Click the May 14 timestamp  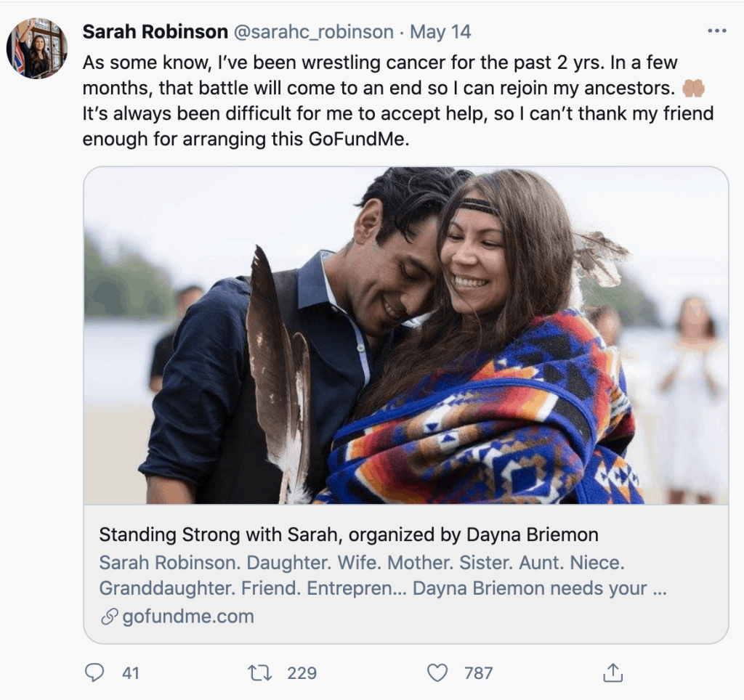440,32
